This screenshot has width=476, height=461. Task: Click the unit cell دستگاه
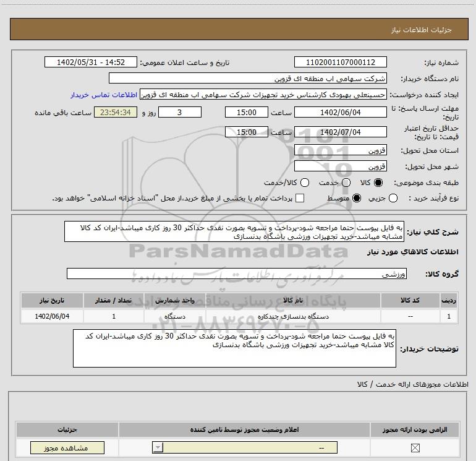pyautogui.click(x=175, y=316)
